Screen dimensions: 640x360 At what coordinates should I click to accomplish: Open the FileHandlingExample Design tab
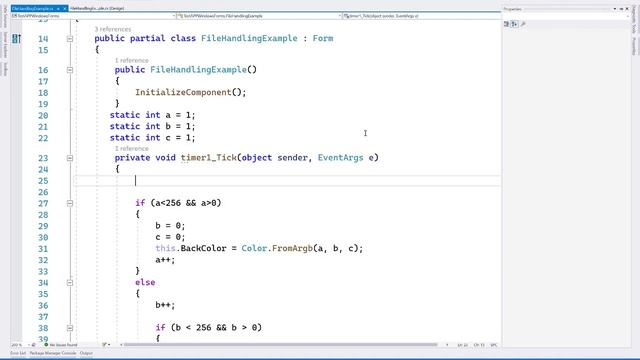tap(97, 8)
